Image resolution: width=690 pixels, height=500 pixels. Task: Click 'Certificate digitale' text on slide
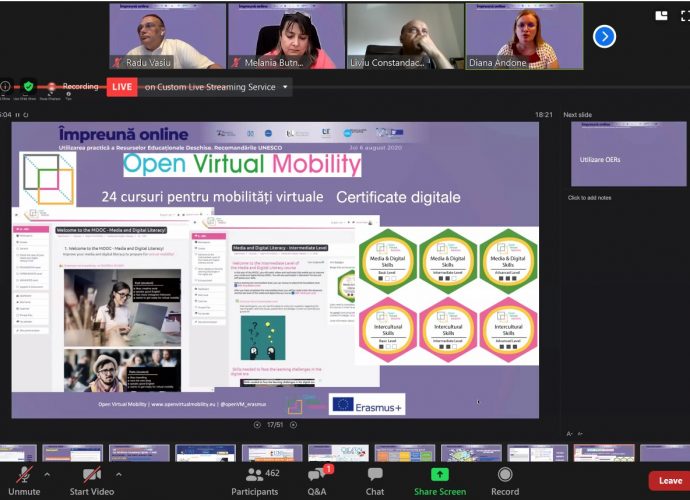pos(398,197)
